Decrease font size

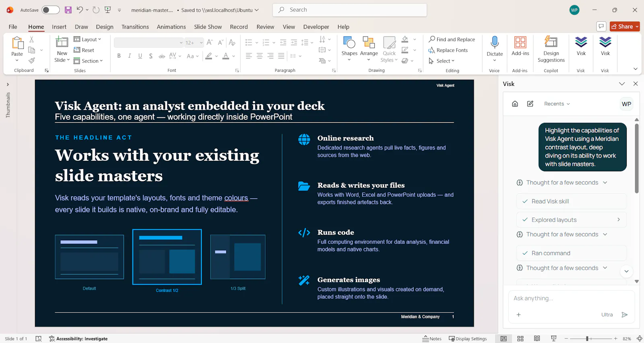click(x=221, y=42)
